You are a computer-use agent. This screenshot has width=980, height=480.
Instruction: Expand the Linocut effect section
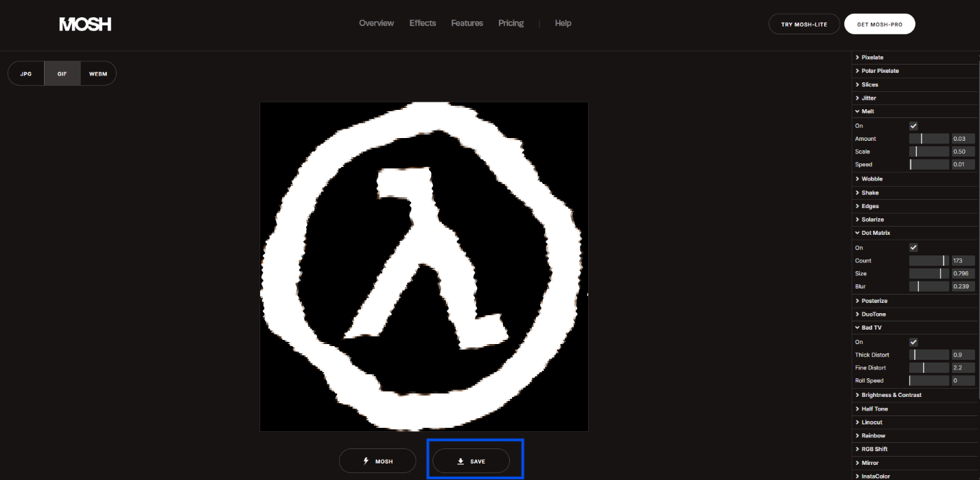(x=915, y=422)
